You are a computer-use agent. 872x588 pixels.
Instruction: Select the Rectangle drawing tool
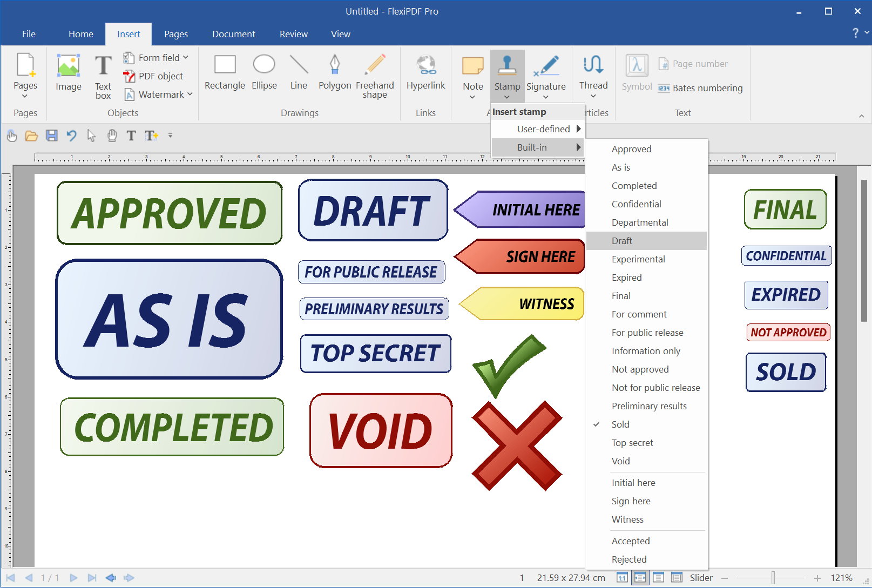[x=225, y=71]
